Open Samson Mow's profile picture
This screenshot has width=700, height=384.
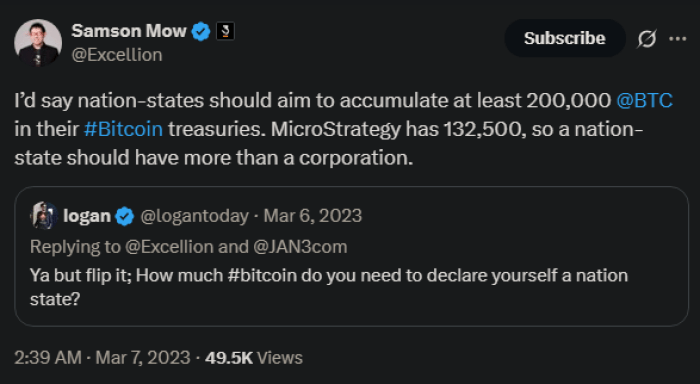coord(38,42)
